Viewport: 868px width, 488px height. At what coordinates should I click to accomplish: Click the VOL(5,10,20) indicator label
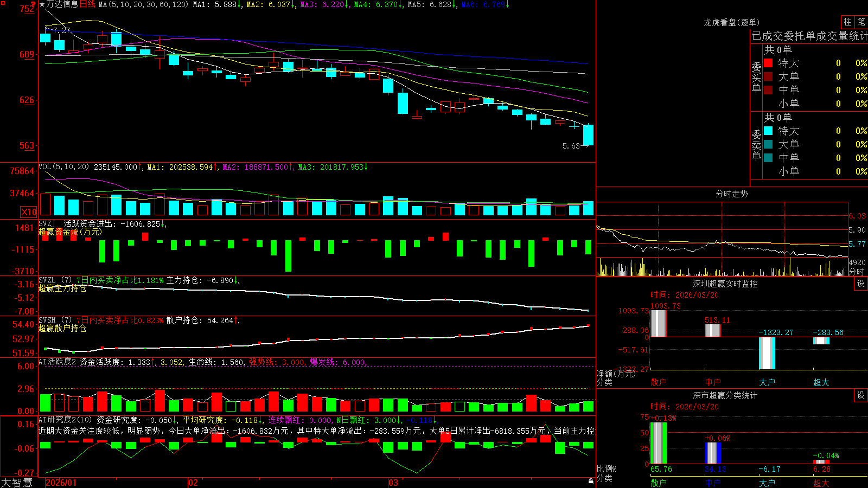click(x=63, y=166)
